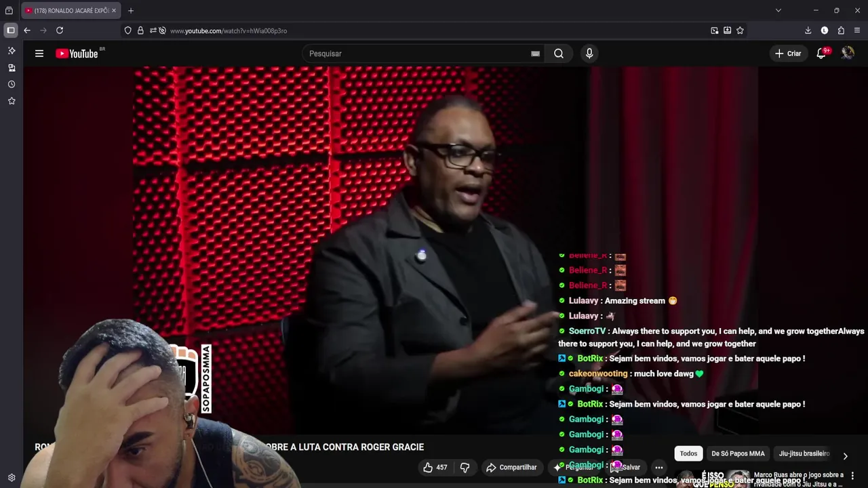Select the RONALDO JACARÉ browser tab
The width and height of the screenshot is (868, 488).
(71, 11)
